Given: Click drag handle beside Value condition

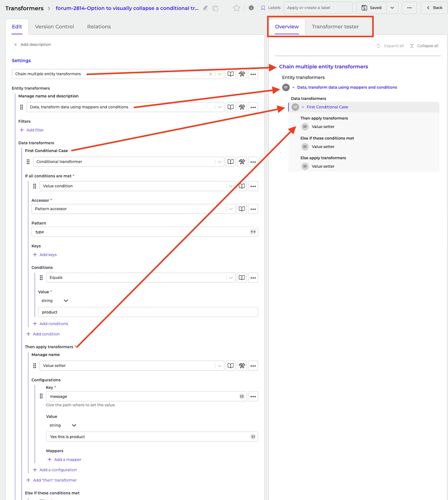Looking at the screenshot, I should [35, 186].
